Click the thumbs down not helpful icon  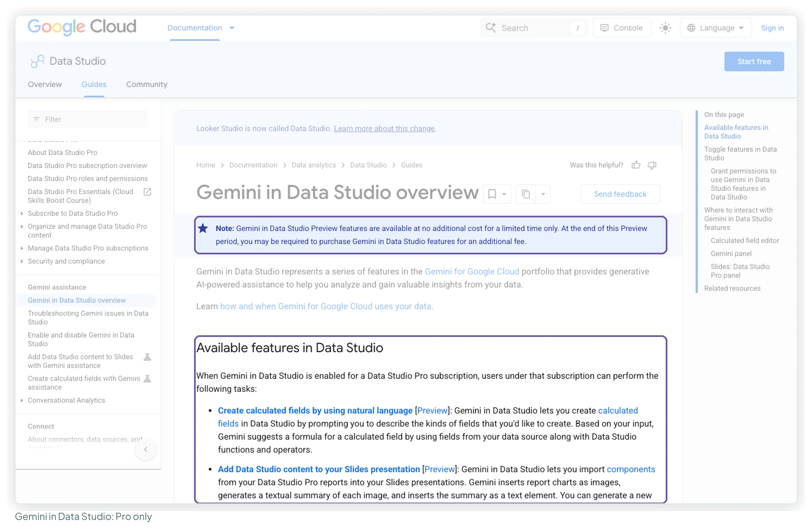652,165
